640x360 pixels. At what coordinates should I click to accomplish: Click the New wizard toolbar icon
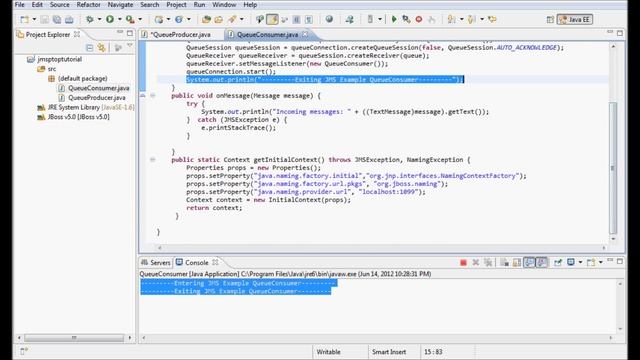[24, 19]
